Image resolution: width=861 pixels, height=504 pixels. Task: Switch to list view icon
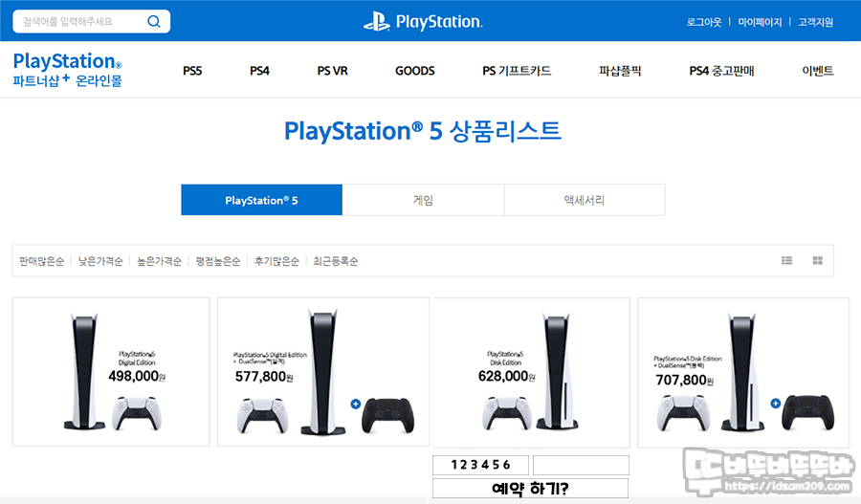tap(787, 260)
